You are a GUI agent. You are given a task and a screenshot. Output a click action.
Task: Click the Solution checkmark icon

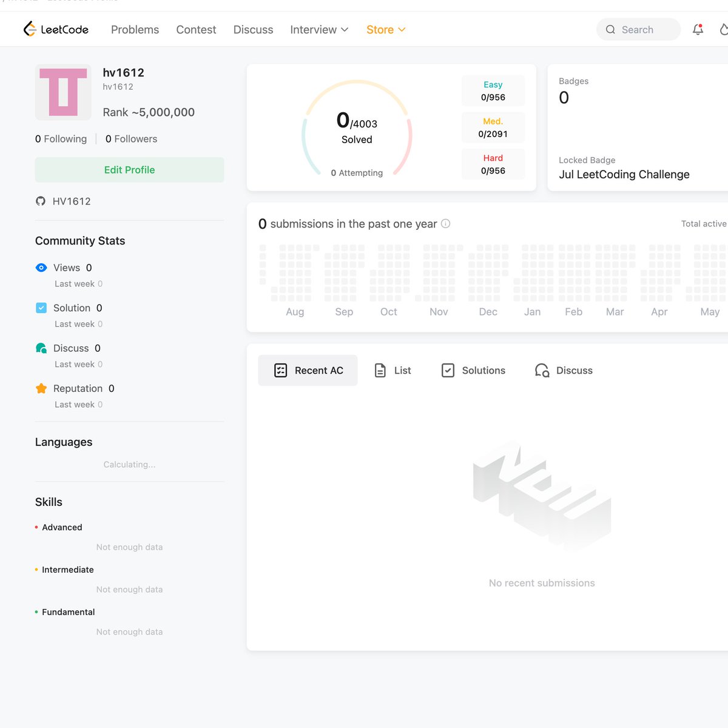coord(41,308)
